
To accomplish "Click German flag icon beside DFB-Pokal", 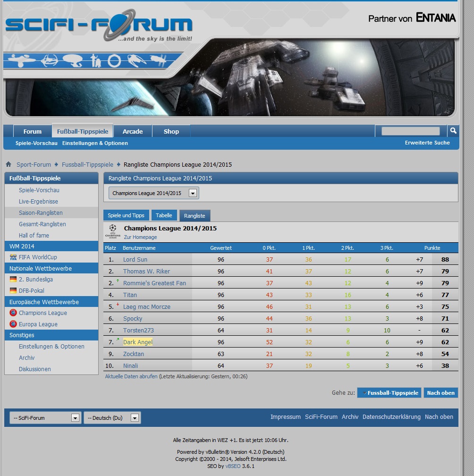I will tap(13, 291).
